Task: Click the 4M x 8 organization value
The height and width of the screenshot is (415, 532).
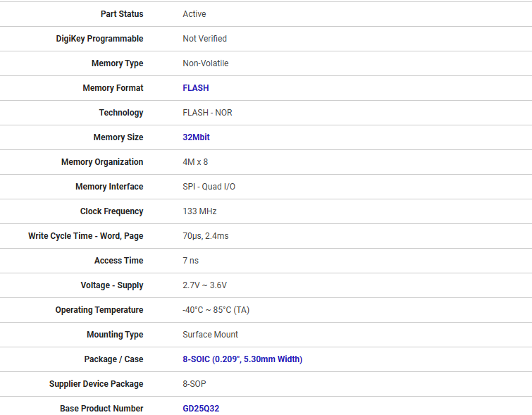Action: (195, 162)
